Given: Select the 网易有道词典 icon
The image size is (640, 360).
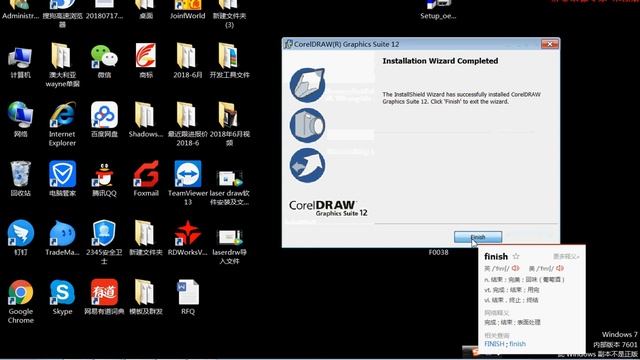Looking at the screenshot, I should click(104, 297).
